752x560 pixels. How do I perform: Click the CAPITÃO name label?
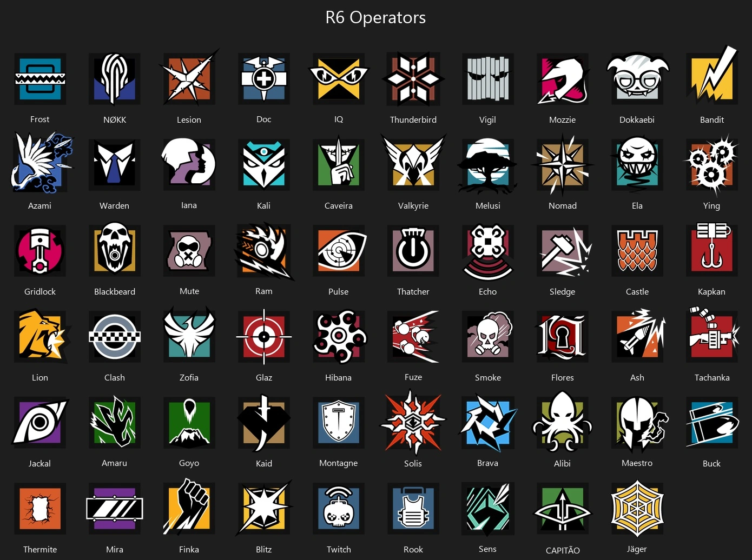point(563,550)
